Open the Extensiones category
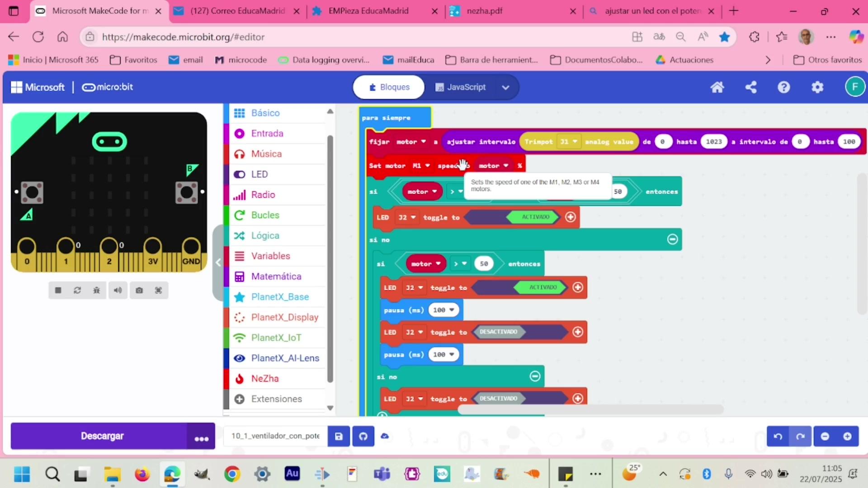 click(276, 399)
